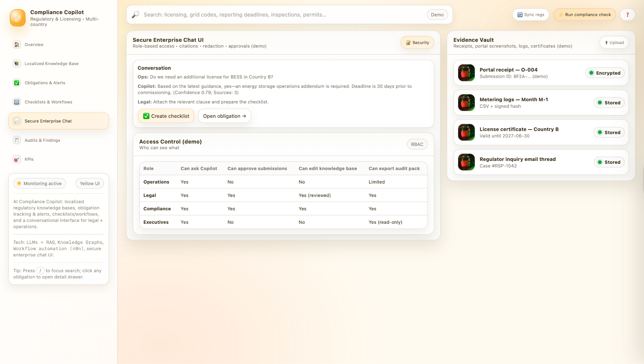644x364 pixels.
Task: Click the Compliance Copilot logo icon
Action: (x=18, y=18)
